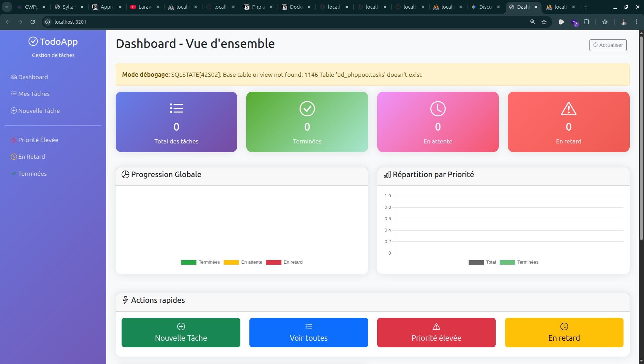This screenshot has height=364, width=644.
Task: Open the browser three-dot menu
Action: (636, 22)
